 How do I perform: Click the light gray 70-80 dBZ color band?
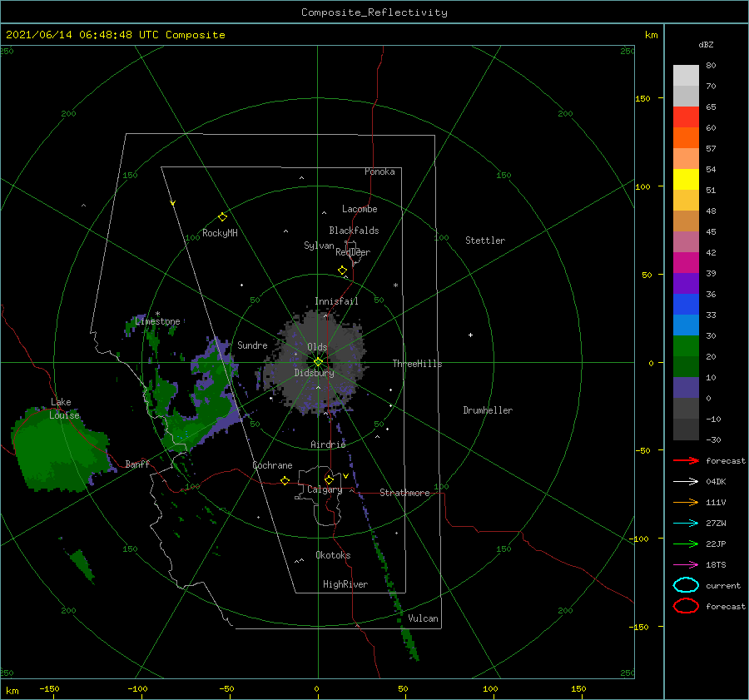686,76
